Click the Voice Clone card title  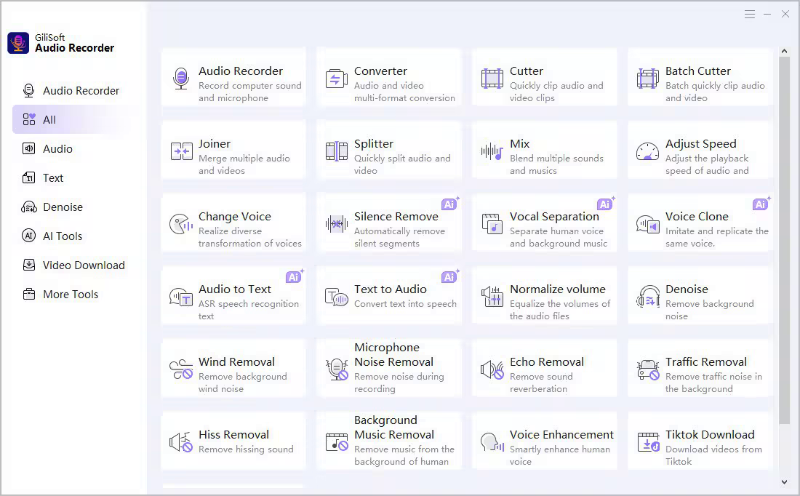(x=697, y=216)
